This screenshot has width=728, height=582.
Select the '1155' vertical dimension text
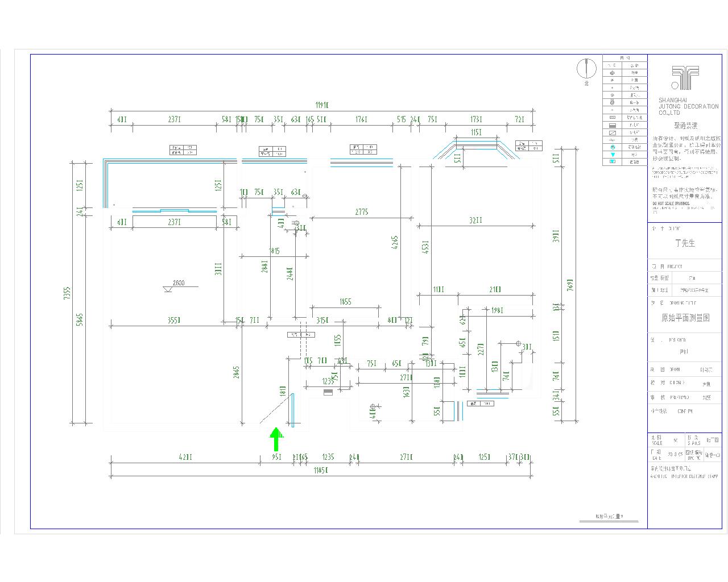coord(337,340)
